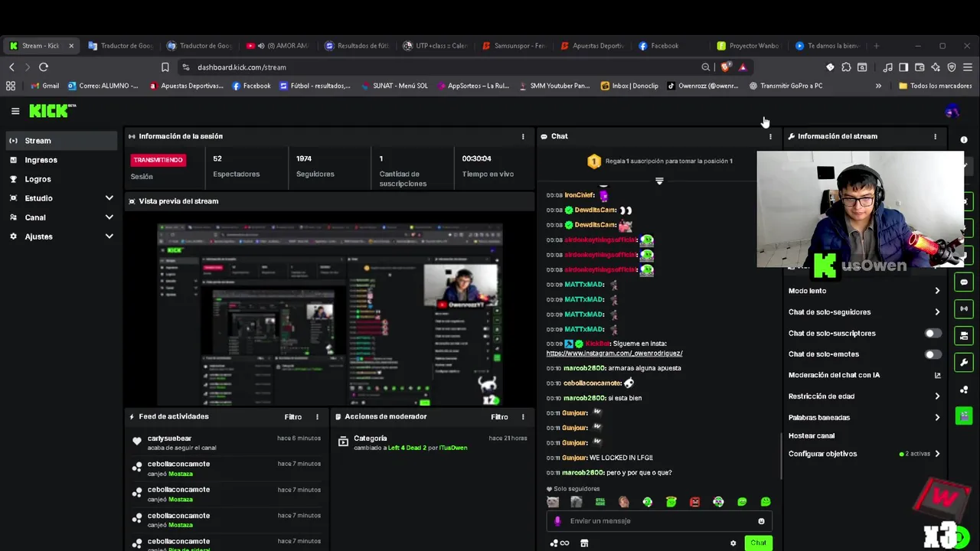
Task: Switch to the Samsunspor browser tab
Action: point(514,46)
